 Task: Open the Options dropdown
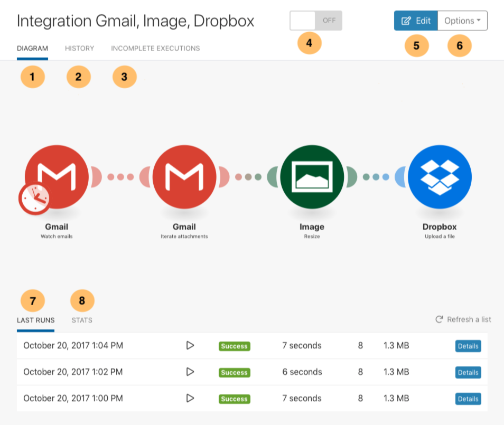[x=463, y=21]
